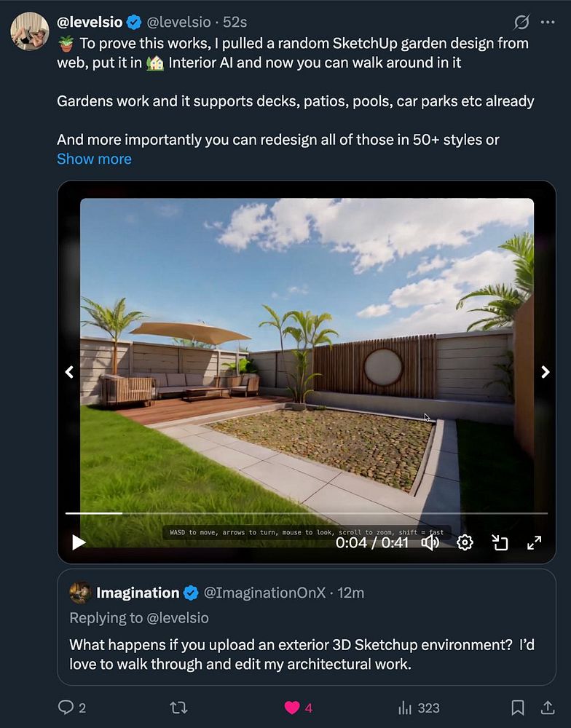
Task: View post analytics showing 323
Action: point(418,708)
